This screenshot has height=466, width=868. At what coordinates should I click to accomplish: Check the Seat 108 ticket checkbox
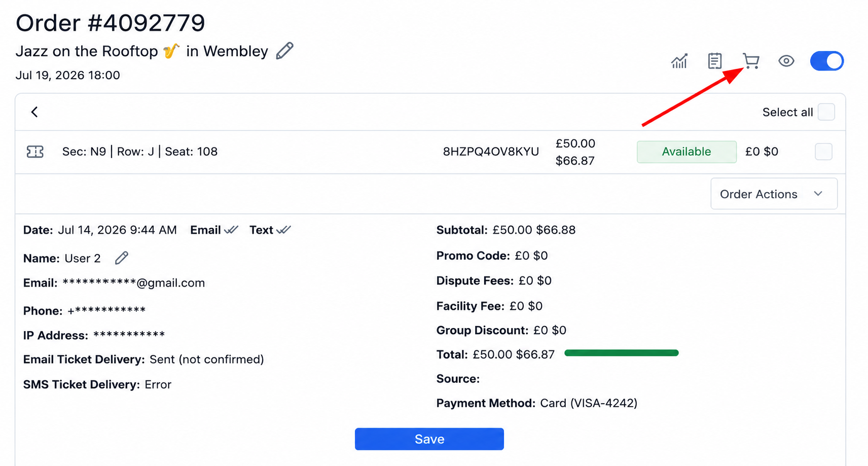click(x=823, y=152)
